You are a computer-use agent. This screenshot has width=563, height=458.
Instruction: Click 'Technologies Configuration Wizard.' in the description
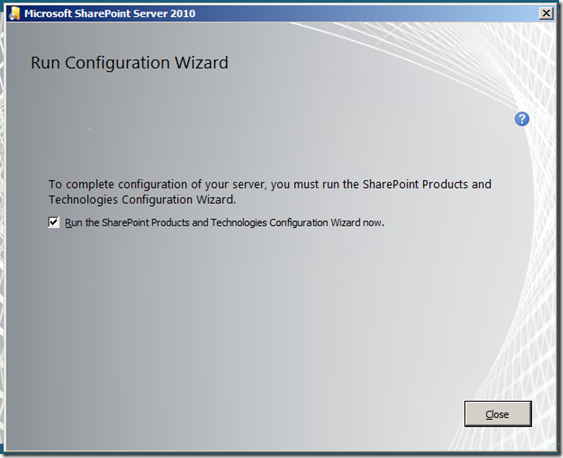(142, 200)
